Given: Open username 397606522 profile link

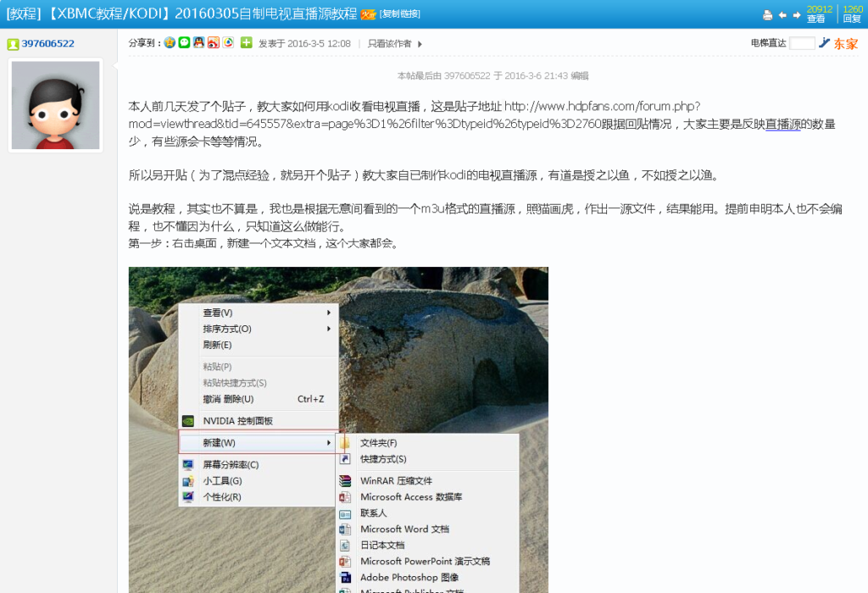Looking at the screenshot, I should click(47, 43).
